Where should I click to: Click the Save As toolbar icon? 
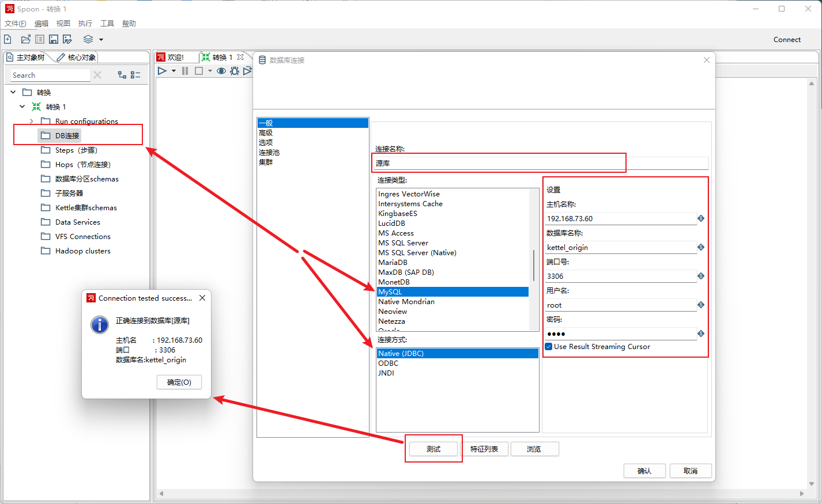click(67, 39)
